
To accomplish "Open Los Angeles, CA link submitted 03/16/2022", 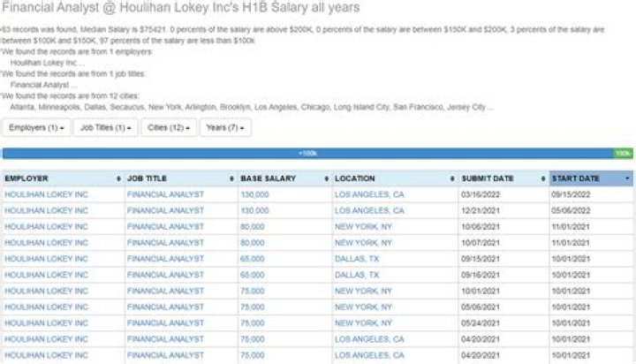I will 369,194.
